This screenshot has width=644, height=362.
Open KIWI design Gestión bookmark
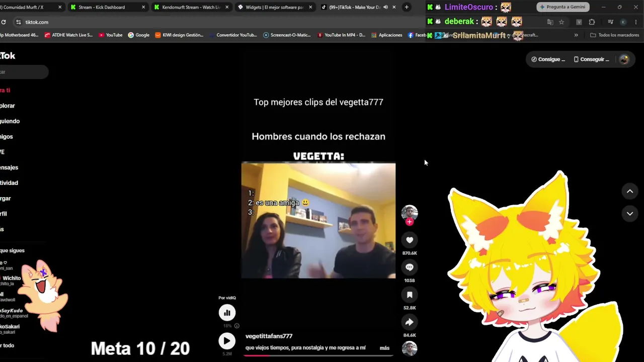click(179, 35)
